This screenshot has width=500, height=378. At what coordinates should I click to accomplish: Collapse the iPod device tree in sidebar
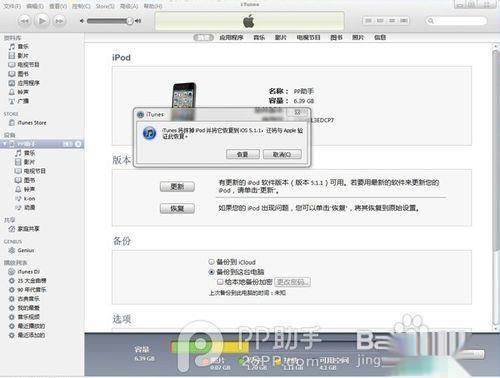tap(4, 144)
